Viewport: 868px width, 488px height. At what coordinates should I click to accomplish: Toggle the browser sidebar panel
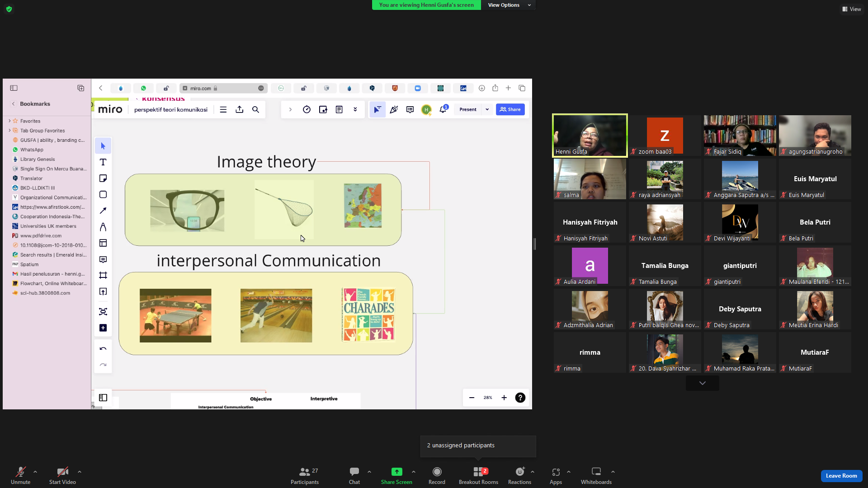tap(14, 88)
